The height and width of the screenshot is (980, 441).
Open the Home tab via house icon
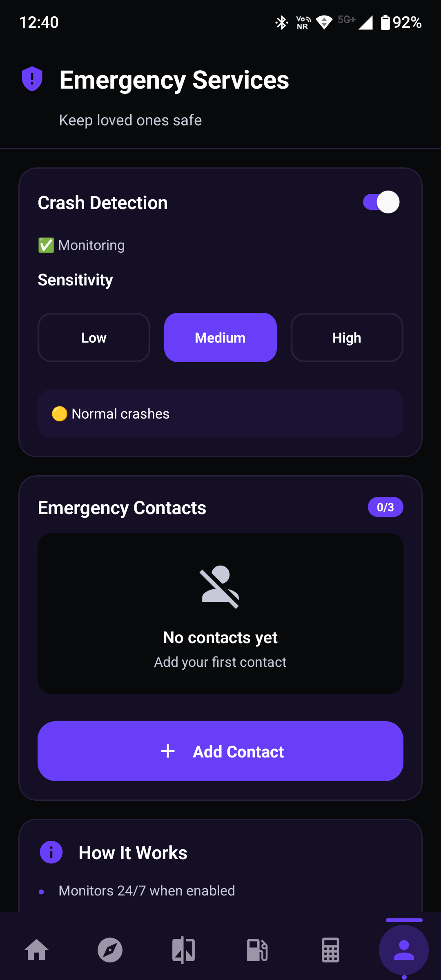point(37,950)
